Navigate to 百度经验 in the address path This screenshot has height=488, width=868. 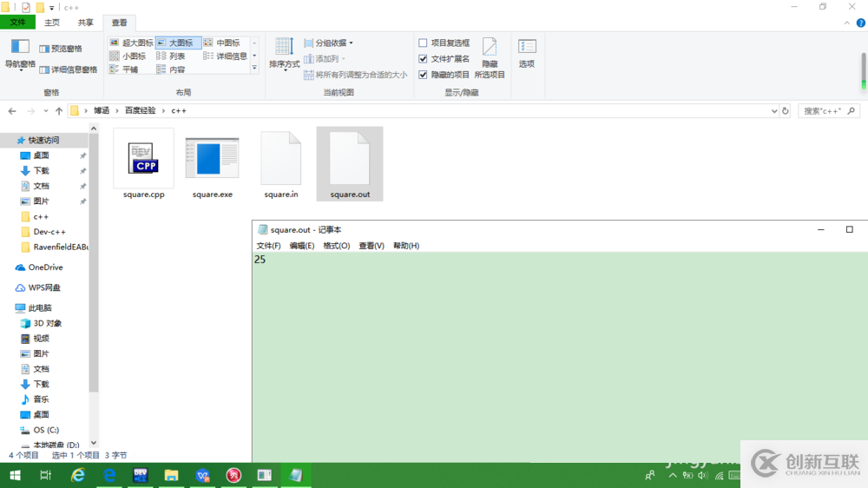coord(140,111)
